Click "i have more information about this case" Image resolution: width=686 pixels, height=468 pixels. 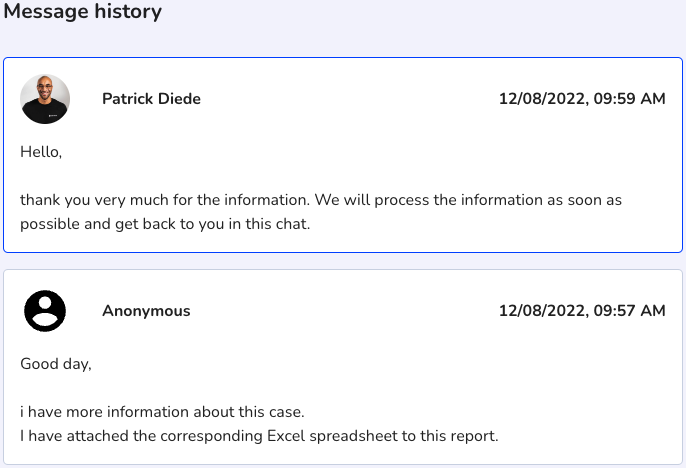161,412
